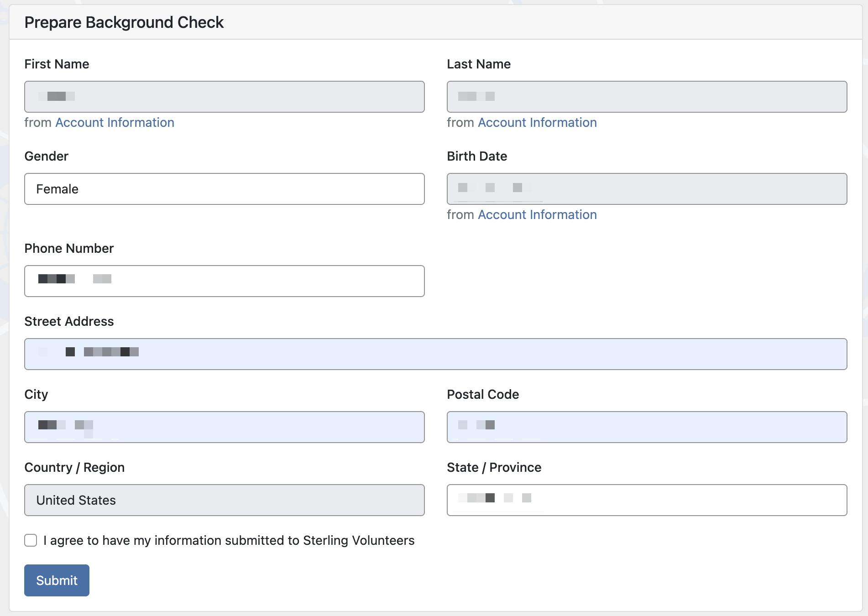Open Account Information link under Last Name
Viewport: 868px width, 616px height.
coord(538,122)
